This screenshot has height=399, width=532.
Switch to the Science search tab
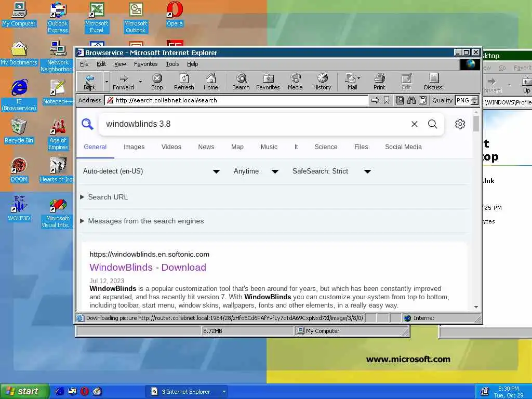pyautogui.click(x=326, y=147)
